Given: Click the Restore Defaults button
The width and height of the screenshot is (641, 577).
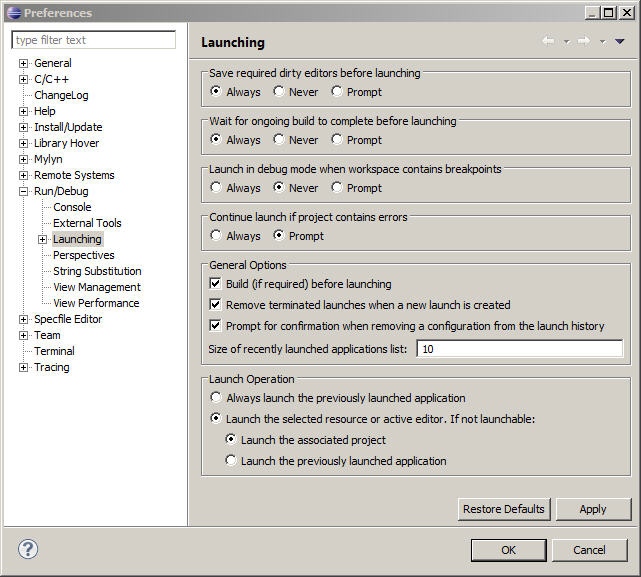Looking at the screenshot, I should tap(504, 509).
